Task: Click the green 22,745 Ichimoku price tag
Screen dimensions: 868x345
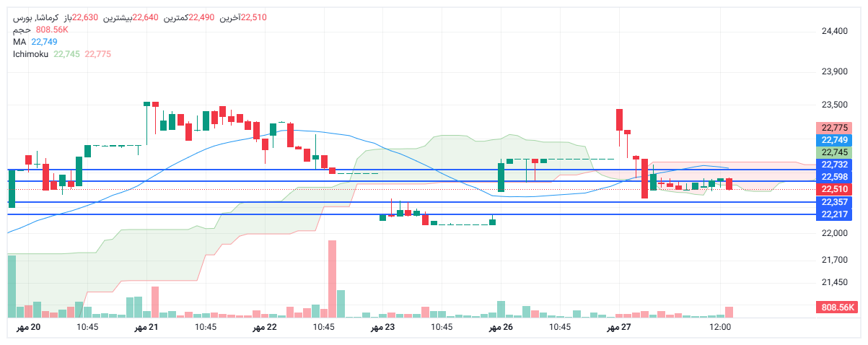Action: tap(835, 152)
